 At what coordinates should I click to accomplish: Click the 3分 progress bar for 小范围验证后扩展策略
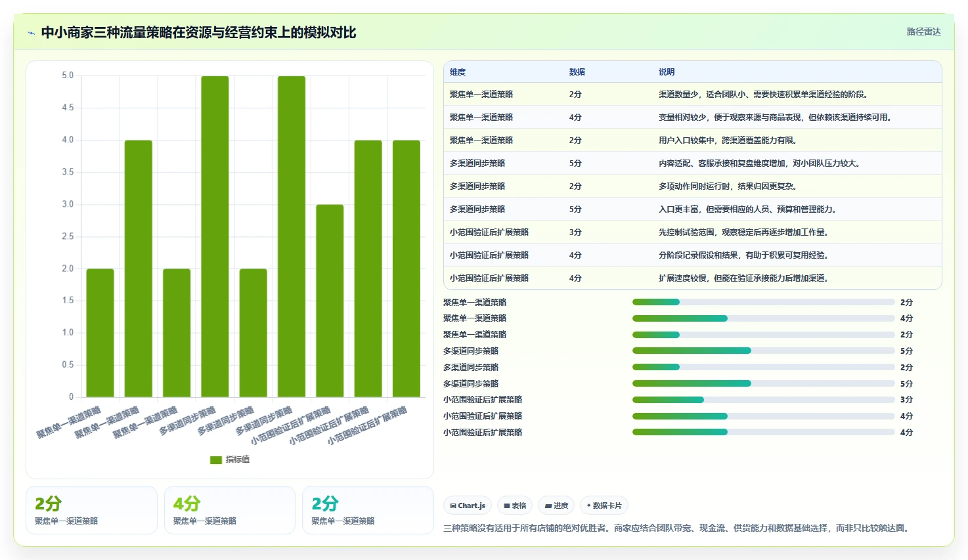pos(763,400)
